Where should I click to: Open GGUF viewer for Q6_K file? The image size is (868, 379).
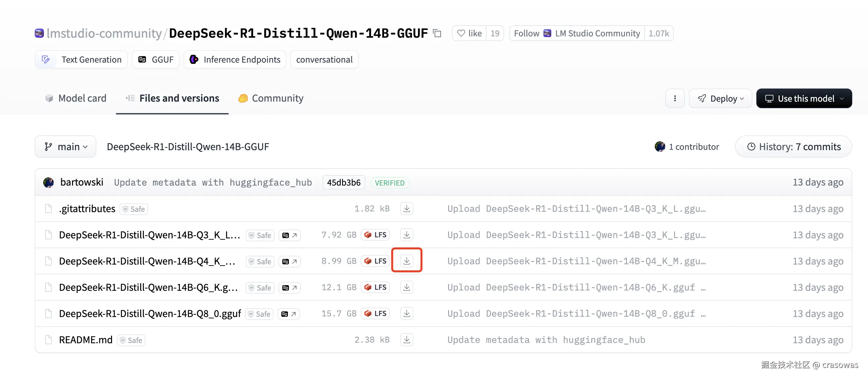click(x=290, y=288)
